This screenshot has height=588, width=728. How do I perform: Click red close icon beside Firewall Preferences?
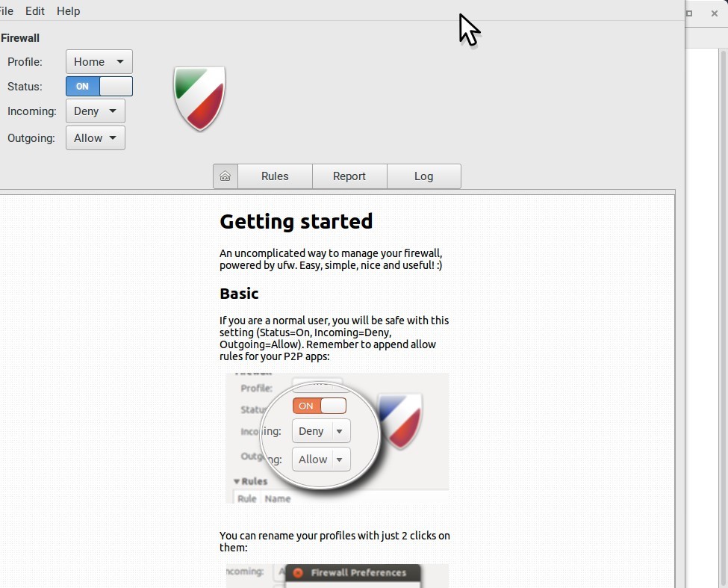[297, 573]
